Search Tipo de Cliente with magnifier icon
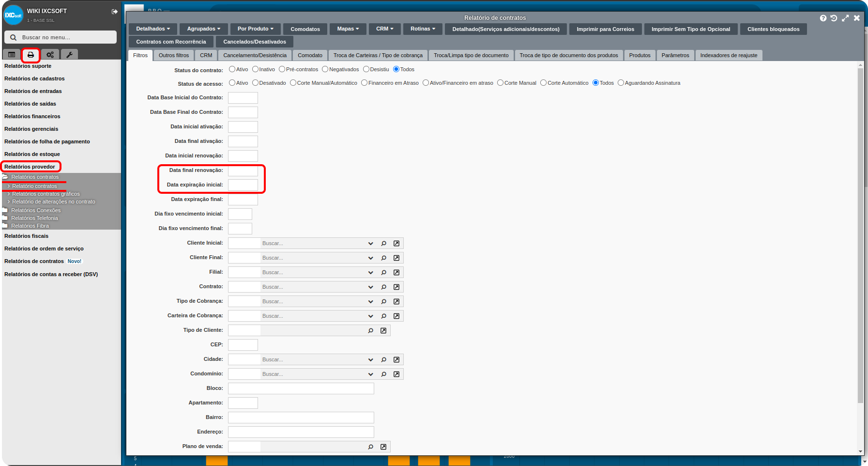 click(x=370, y=330)
